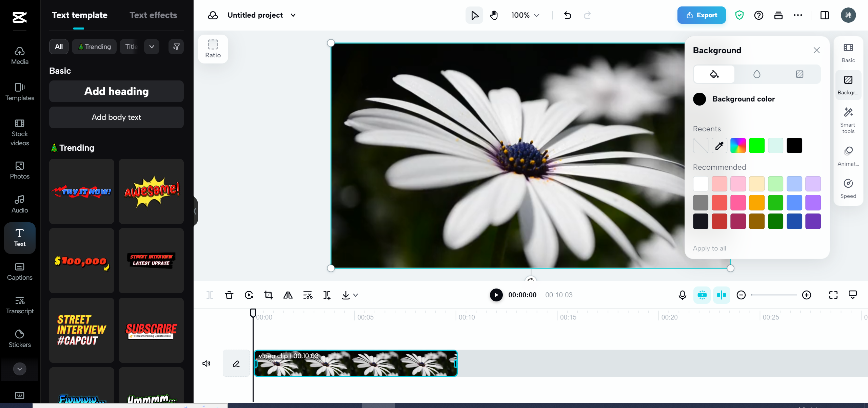Toggle the snowflake effect button near the timeline
The height and width of the screenshot is (408, 868).
[702, 295]
